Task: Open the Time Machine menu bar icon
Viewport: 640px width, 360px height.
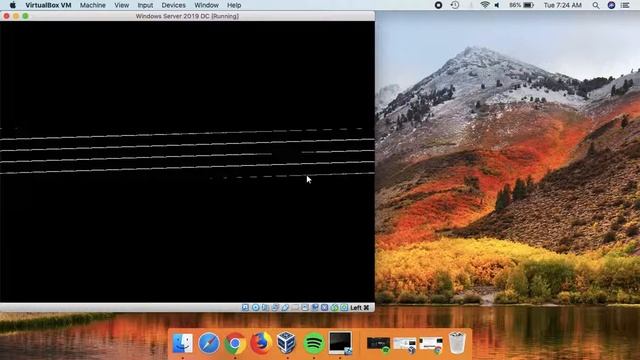Action: pyautogui.click(x=455, y=5)
